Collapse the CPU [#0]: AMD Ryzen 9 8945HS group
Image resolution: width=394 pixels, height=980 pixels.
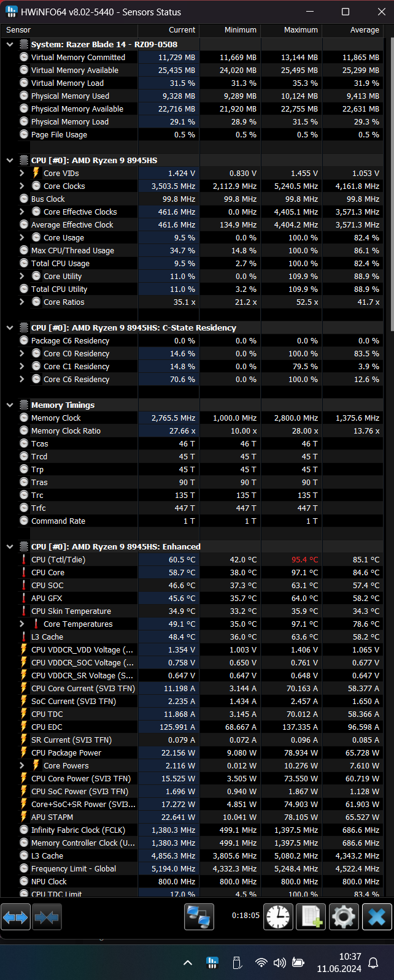pos(10,160)
